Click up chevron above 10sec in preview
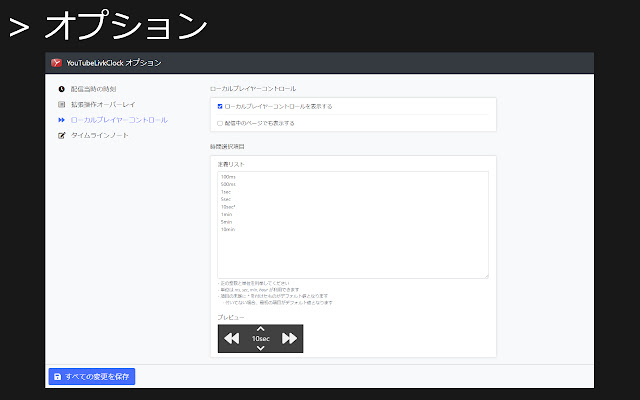Screen dimensions: 640x400 click(x=260, y=328)
